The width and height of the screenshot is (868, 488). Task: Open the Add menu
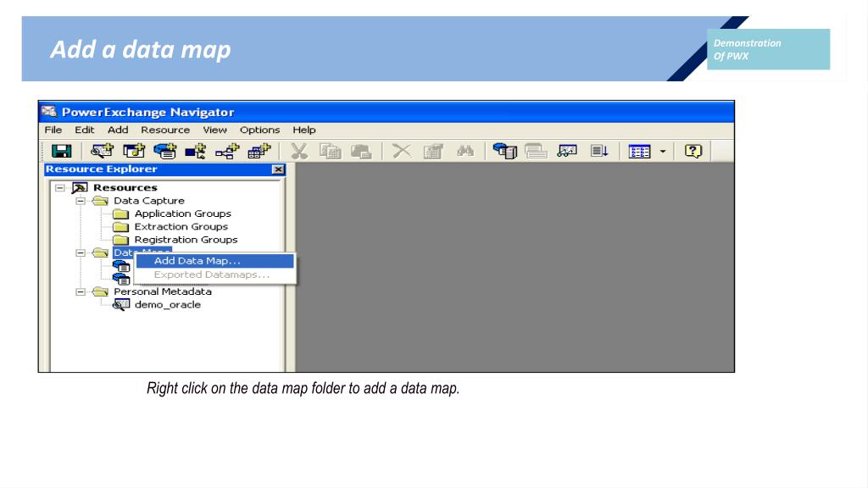[x=118, y=130]
